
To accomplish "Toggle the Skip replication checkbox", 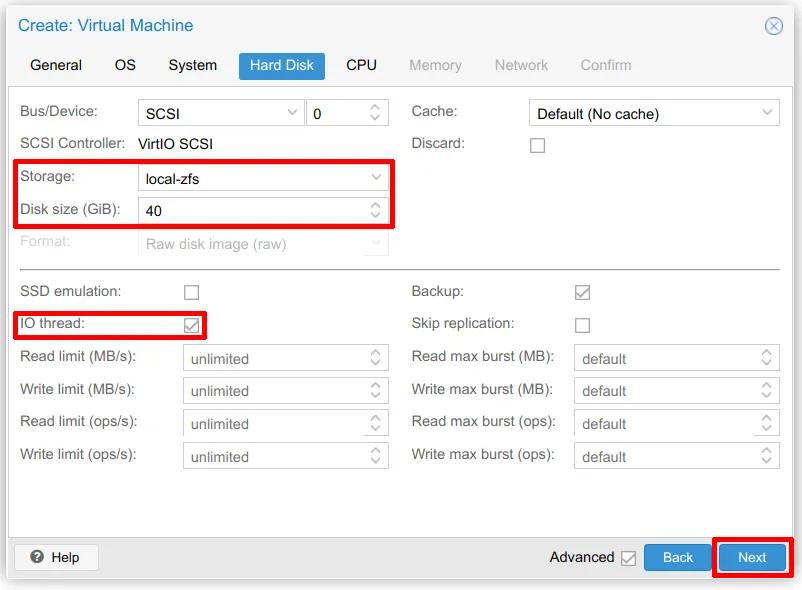I will (x=582, y=325).
